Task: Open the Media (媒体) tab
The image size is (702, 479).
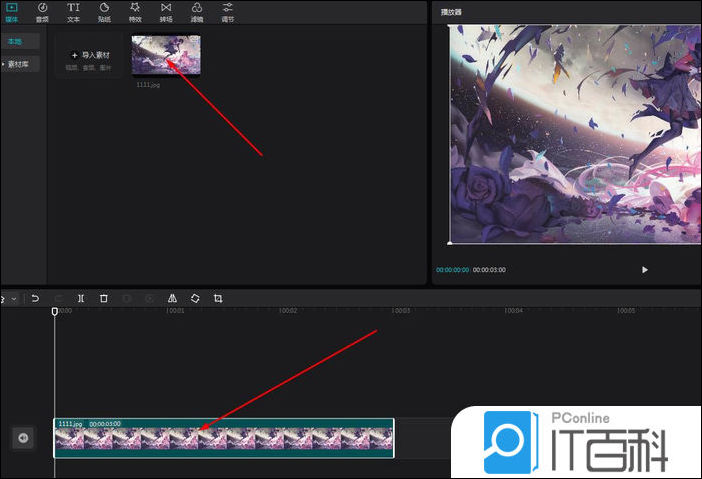Action: 12,12
